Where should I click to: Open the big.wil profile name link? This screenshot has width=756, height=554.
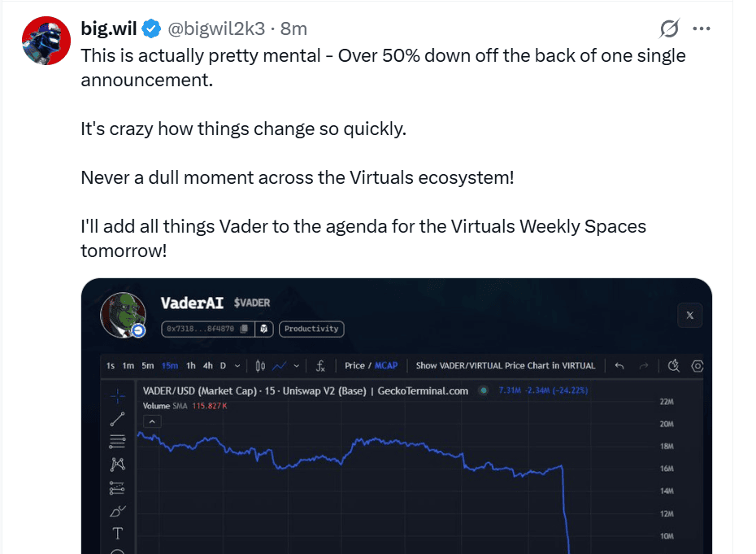[x=109, y=28]
